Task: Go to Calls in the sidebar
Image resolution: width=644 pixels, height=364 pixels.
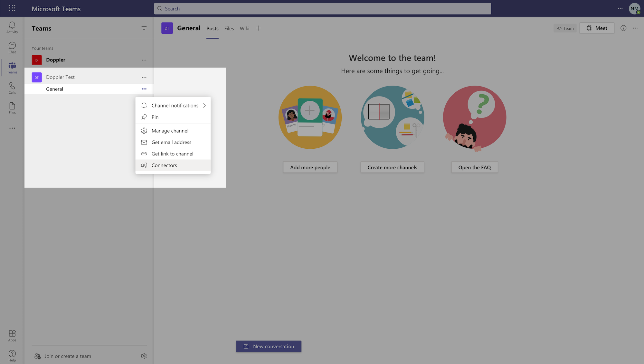Action: pyautogui.click(x=12, y=88)
